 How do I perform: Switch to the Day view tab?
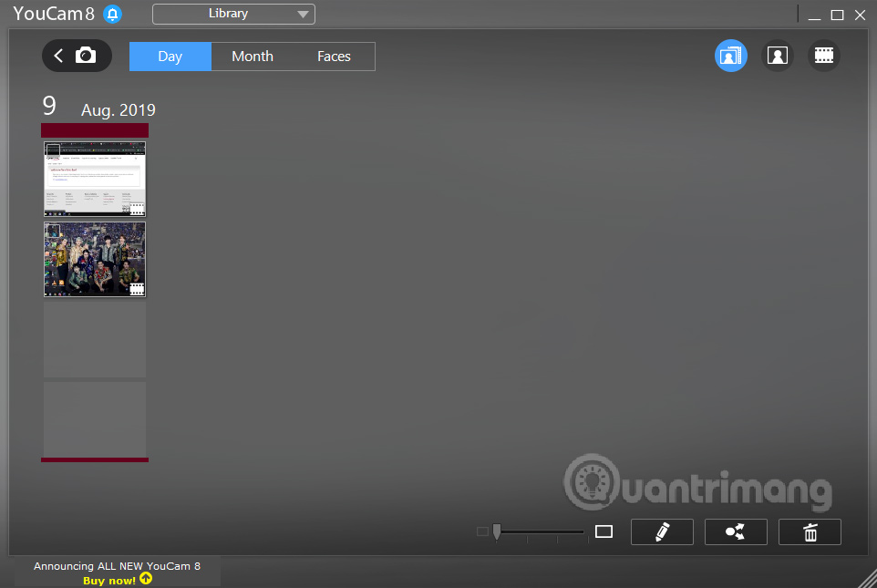click(170, 57)
